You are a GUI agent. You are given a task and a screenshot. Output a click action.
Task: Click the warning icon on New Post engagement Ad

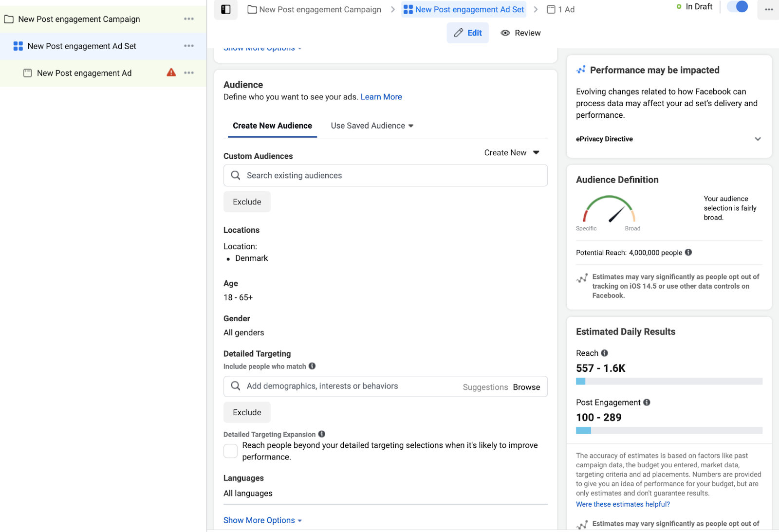(170, 73)
